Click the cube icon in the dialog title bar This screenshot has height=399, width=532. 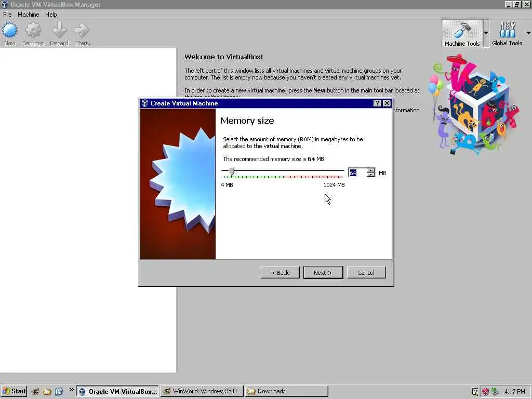(145, 103)
